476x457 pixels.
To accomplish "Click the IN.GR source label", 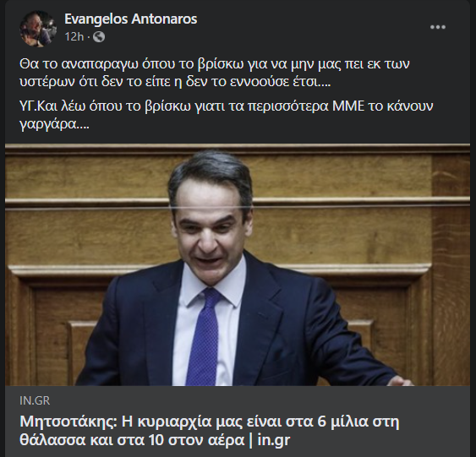I will [35, 400].
